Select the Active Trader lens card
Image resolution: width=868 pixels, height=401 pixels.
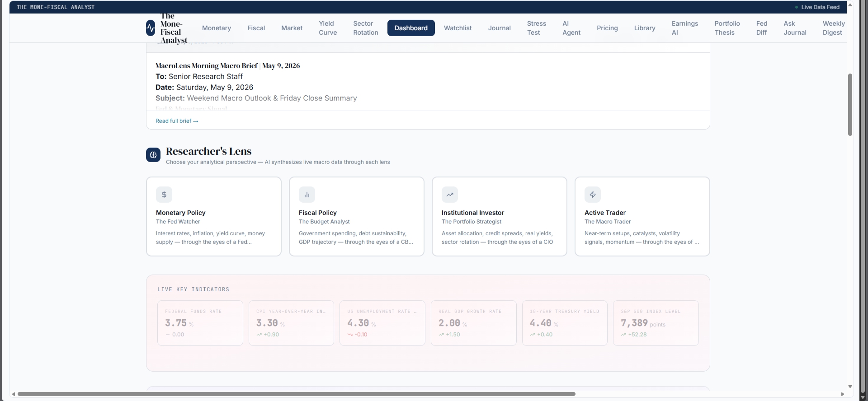pyautogui.click(x=642, y=216)
